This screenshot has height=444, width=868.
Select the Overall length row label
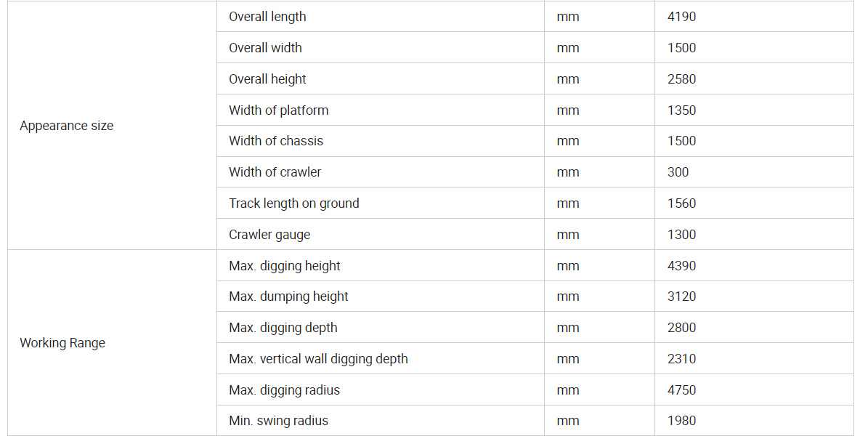coord(267,17)
